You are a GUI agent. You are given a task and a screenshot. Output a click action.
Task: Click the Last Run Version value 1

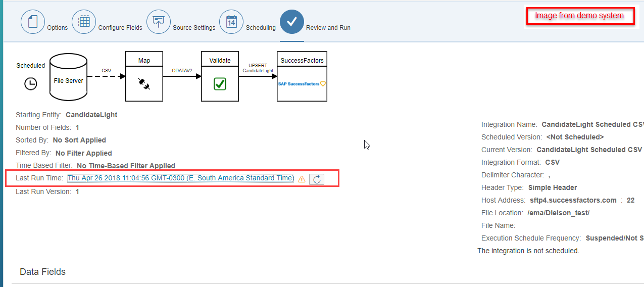(x=77, y=192)
